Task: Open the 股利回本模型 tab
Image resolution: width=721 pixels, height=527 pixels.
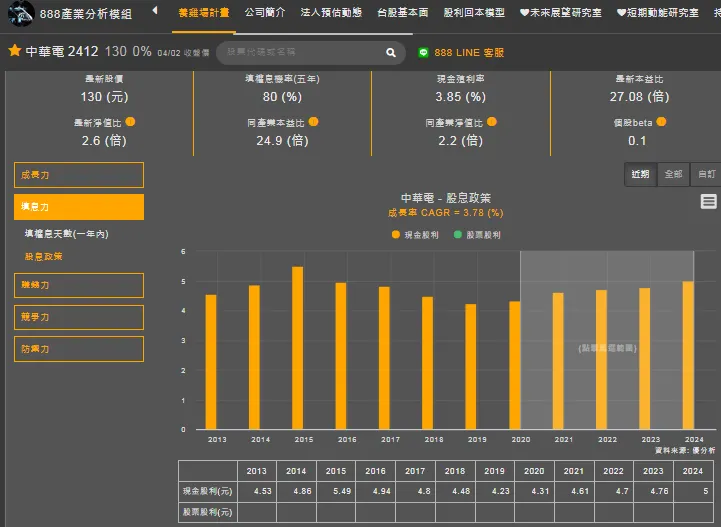Action: pos(474,13)
